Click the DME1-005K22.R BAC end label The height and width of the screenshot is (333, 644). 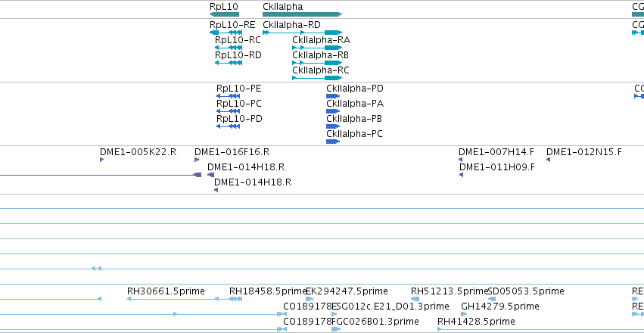(138, 152)
